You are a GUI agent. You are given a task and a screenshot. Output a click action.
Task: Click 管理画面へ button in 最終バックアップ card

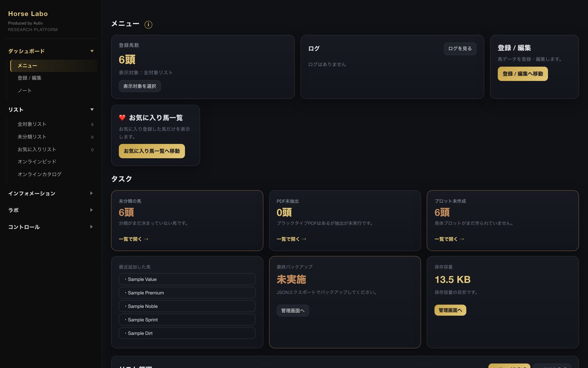pos(293,311)
